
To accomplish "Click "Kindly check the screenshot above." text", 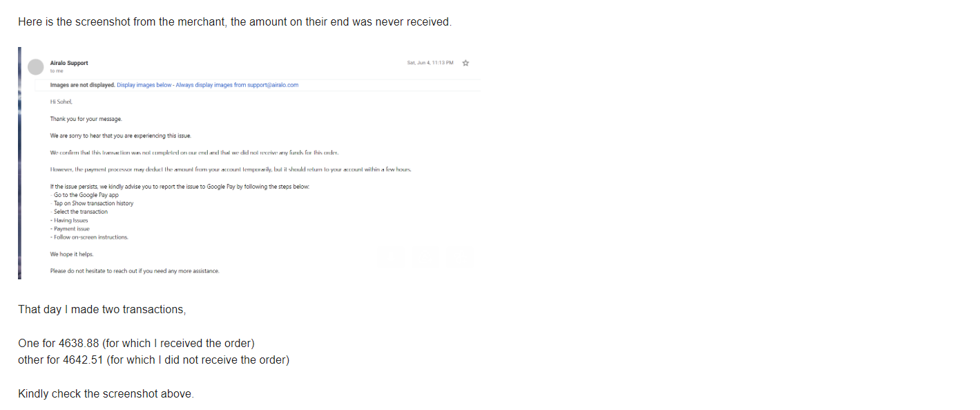I will tap(106, 394).
